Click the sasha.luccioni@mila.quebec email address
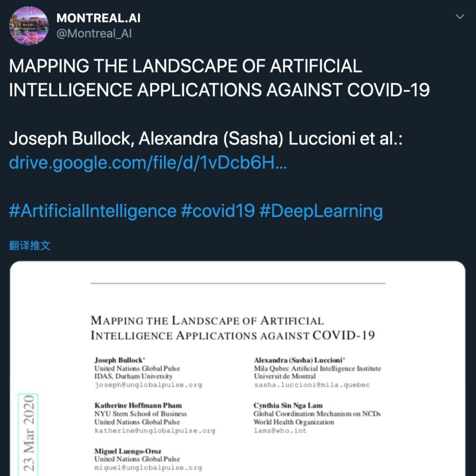Screen dimensions: 476x476 point(312,385)
